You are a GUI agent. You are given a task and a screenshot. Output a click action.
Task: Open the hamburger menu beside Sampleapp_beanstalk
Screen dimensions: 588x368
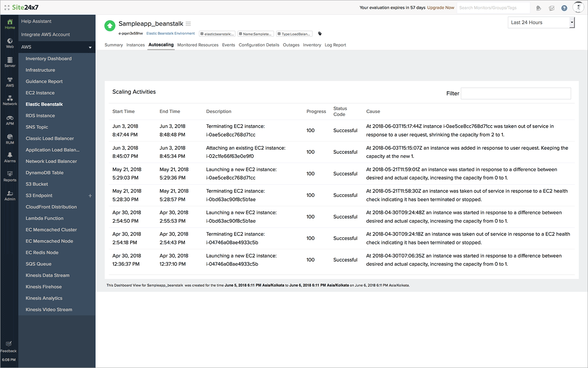click(188, 24)
